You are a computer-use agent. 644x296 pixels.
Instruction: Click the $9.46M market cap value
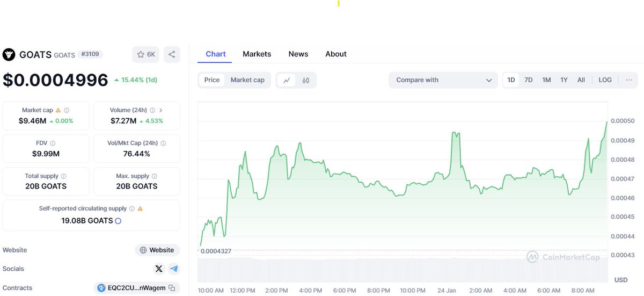tap(32, 121)
